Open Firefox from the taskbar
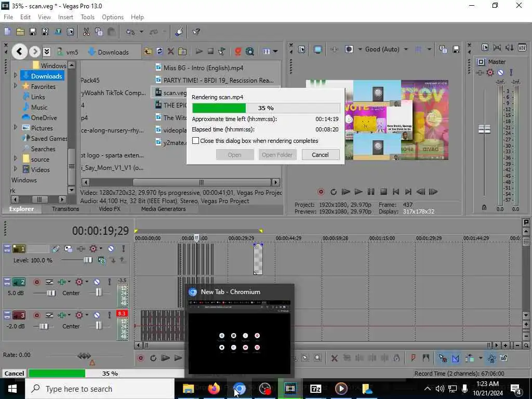 pos(214,389)
